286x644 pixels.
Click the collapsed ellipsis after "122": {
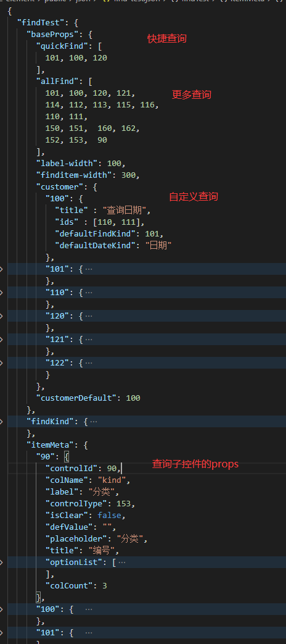[89, 362]
